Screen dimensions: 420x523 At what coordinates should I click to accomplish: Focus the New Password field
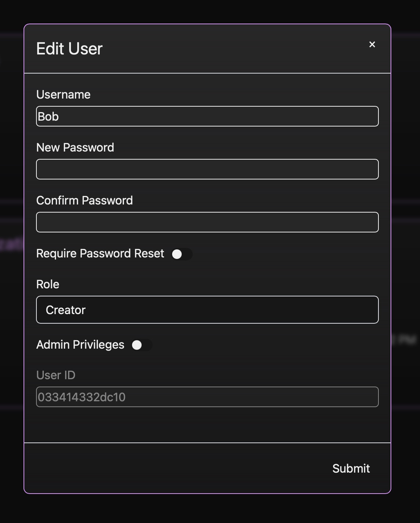[x=207, y=169]
